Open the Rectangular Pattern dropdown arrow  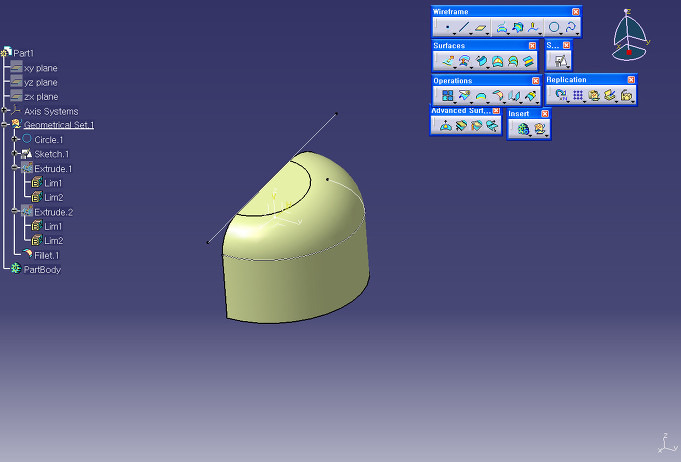[585, 102]
